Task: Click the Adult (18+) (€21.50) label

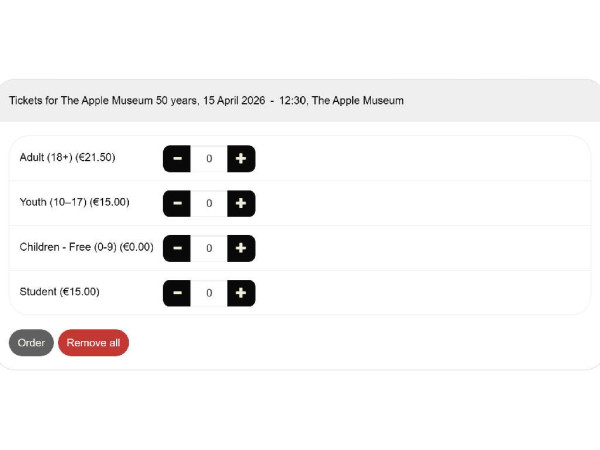Action: click(x=68, y=157)
